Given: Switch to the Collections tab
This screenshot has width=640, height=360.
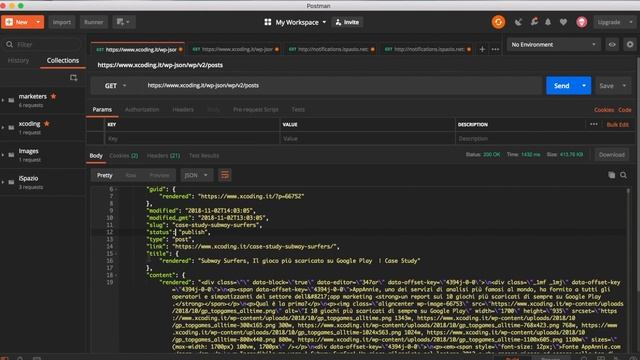Looking at the screenshot, I should pyautogui.click(x=62, y=60).
